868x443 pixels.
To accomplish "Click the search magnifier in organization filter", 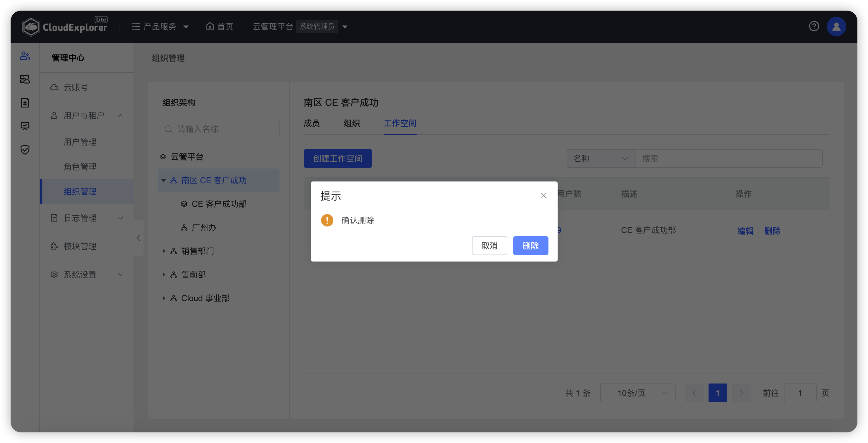I will tap(168, 129).
